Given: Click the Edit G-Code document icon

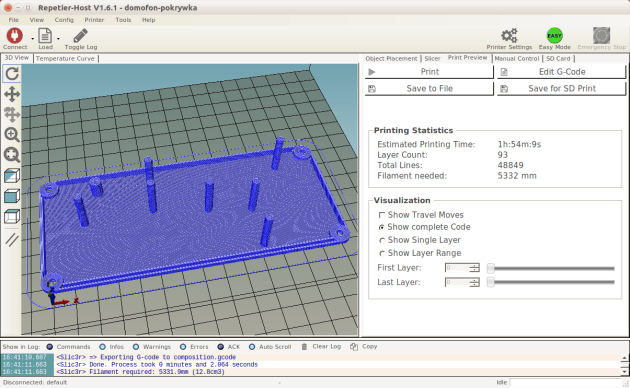Looking at the screenshot, I should coord(504,72).
